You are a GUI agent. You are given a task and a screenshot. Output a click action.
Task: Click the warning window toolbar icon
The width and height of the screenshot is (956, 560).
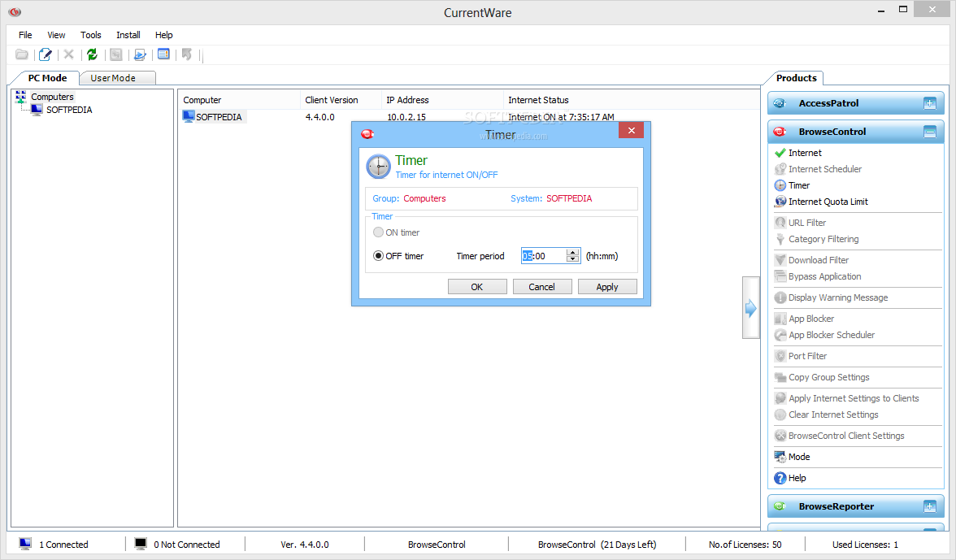pos(163,54)
